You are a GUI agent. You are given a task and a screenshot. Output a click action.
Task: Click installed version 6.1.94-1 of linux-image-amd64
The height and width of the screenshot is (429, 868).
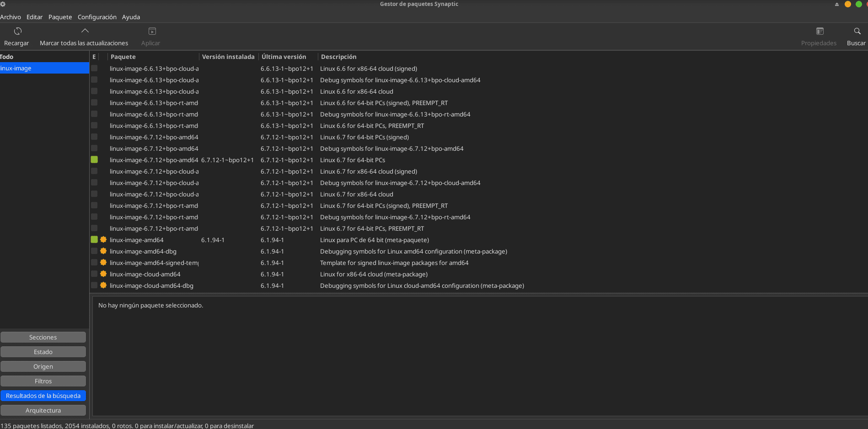click(x=213, y=240)
